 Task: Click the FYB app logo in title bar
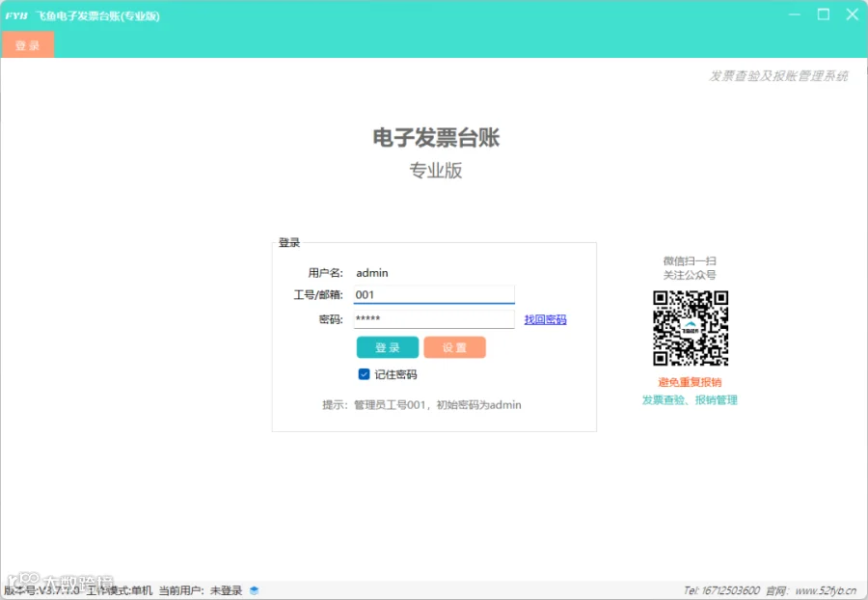click(16, 15)
